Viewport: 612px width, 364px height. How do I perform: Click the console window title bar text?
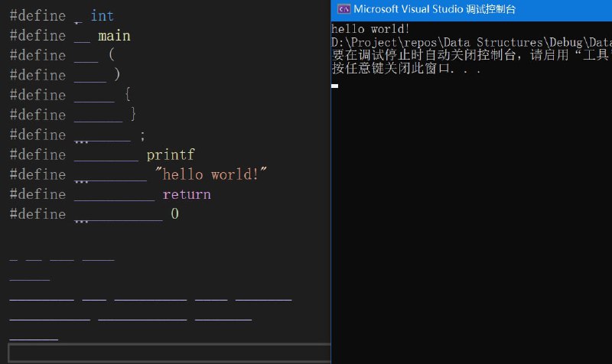435,9
